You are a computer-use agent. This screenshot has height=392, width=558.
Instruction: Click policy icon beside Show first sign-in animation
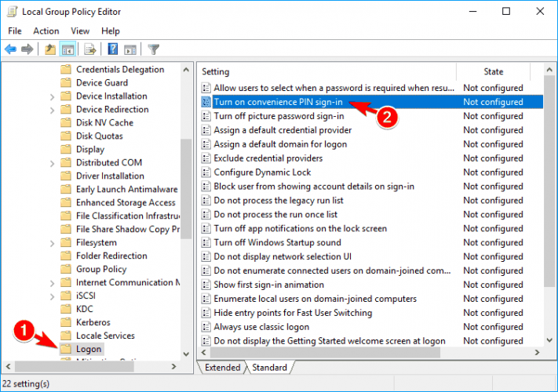pos(206,285)
